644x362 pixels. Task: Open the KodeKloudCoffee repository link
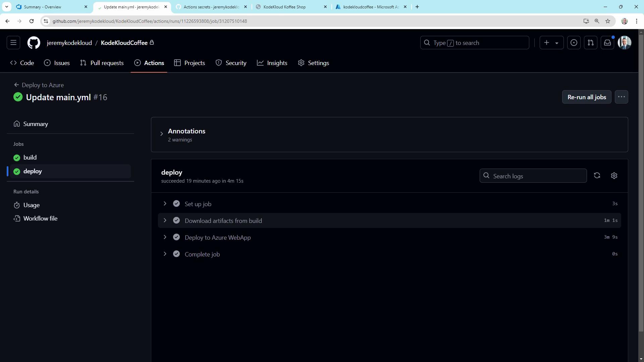[124, 43]
